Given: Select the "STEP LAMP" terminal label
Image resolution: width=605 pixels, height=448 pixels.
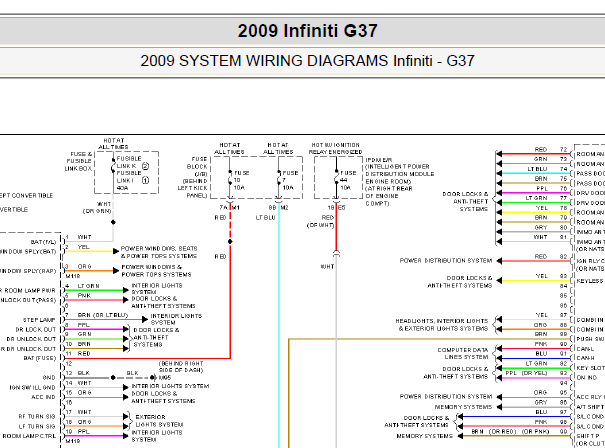Looking at the screenshot, I should click(39, 320).
